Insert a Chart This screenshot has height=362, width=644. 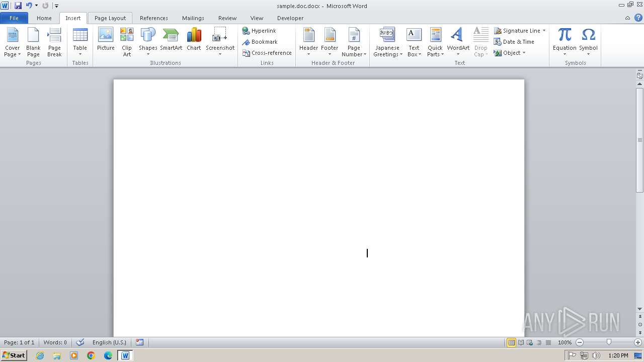(x=194, y=39)
